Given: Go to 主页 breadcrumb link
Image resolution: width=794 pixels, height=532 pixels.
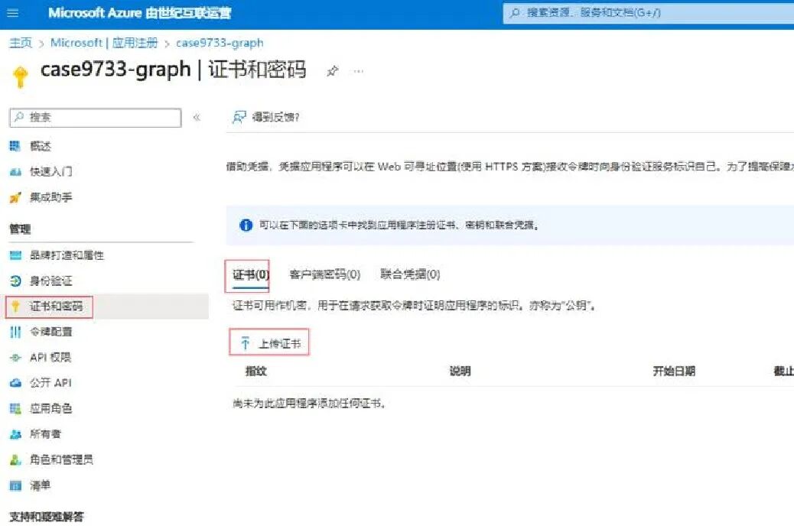Looking at the screenshot, I should click(21, 43).
